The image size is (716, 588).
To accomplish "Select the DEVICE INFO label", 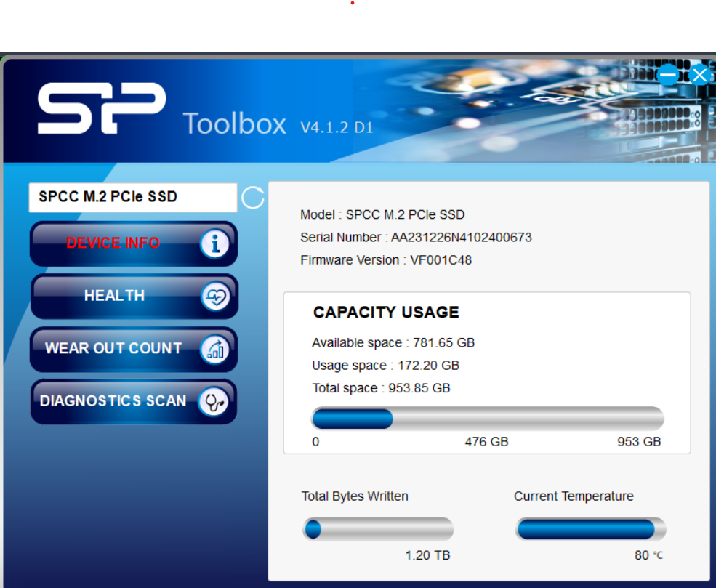I will pos(113,243).
